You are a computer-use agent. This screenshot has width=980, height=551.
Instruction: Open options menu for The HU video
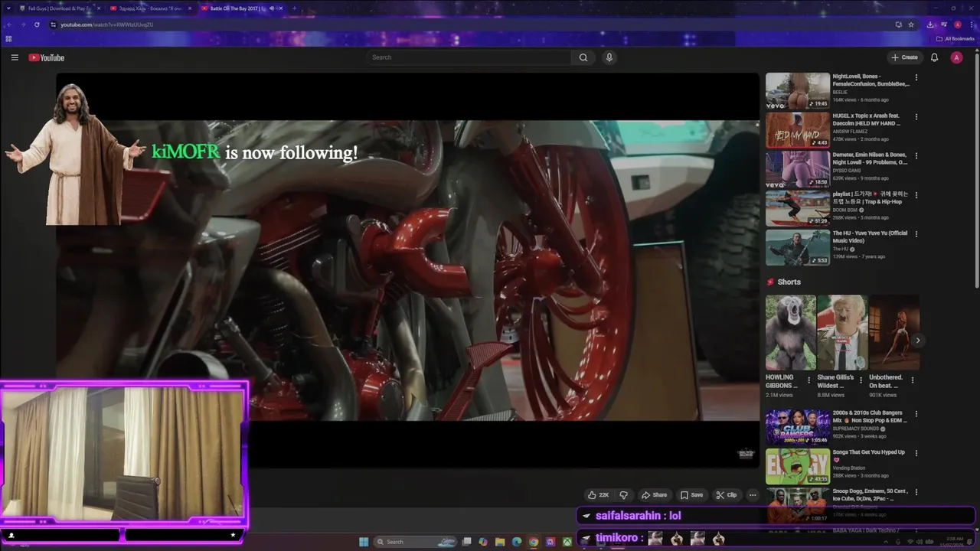click(x=916, y=234)
